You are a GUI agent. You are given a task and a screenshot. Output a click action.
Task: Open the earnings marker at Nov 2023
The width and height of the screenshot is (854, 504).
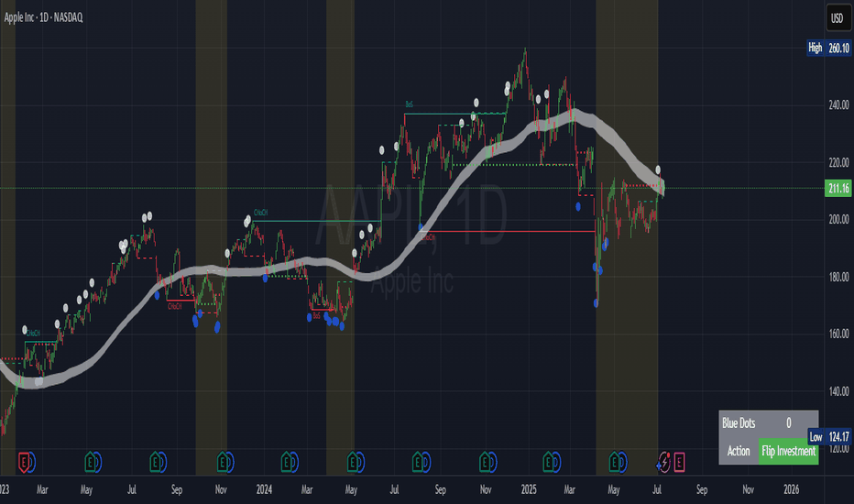point(222,463)
